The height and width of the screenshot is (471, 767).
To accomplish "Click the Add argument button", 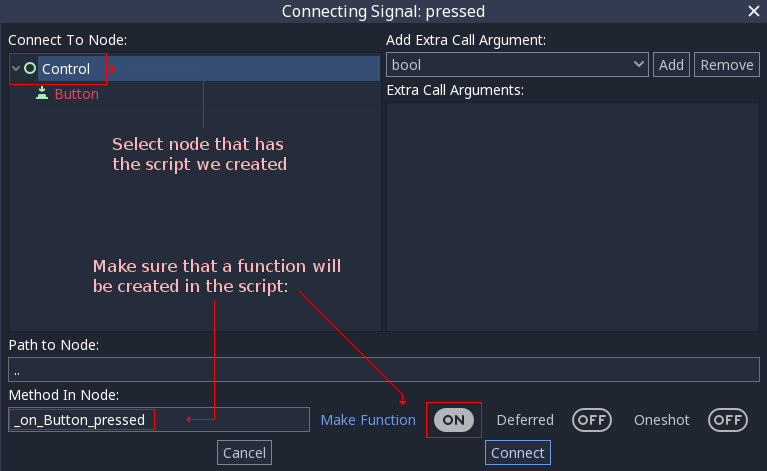I will click(671, 65).
